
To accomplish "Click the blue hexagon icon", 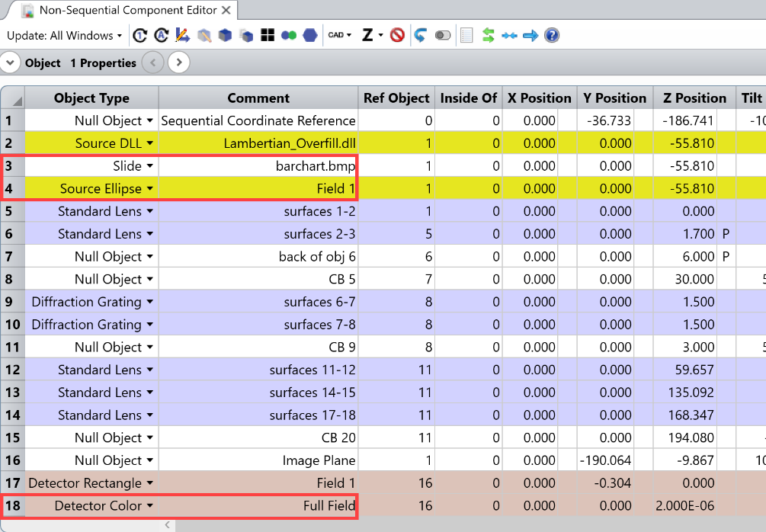I will point(310,35).
